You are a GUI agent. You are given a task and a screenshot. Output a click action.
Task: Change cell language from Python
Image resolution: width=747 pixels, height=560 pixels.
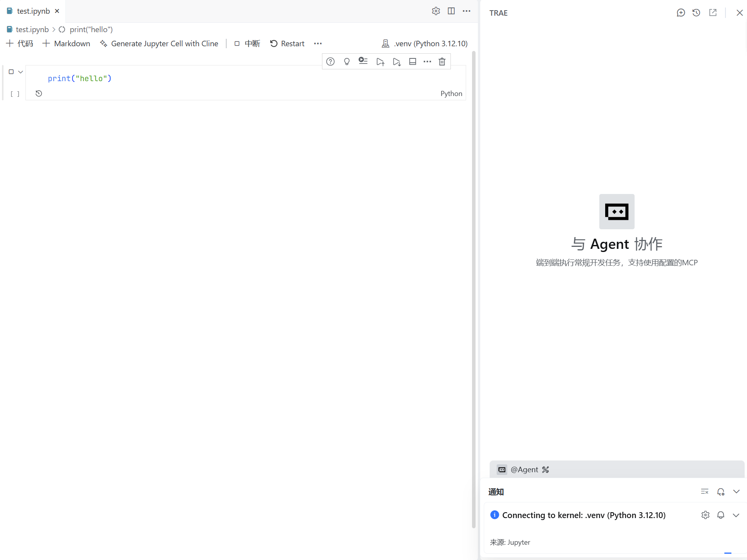[x=451, y=93]
